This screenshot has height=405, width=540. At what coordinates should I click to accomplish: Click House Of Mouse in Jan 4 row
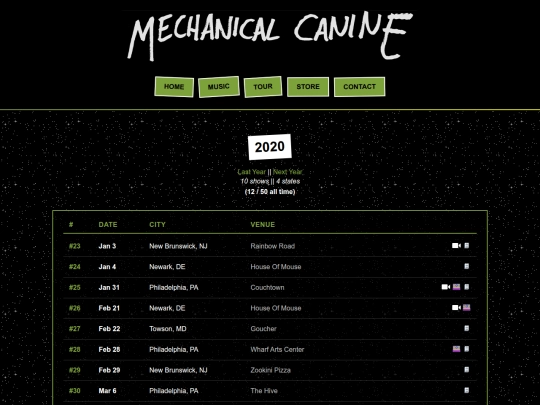[276, 267]
